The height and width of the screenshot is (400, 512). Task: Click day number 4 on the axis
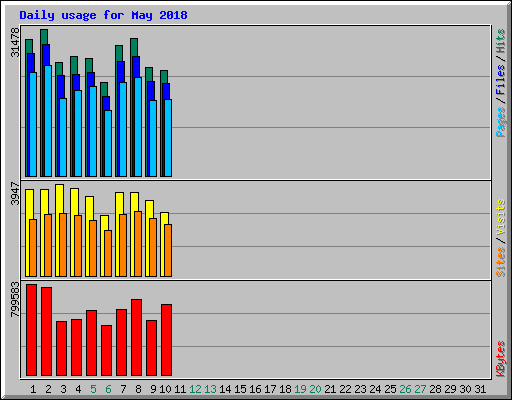click(x=78, y=389)
